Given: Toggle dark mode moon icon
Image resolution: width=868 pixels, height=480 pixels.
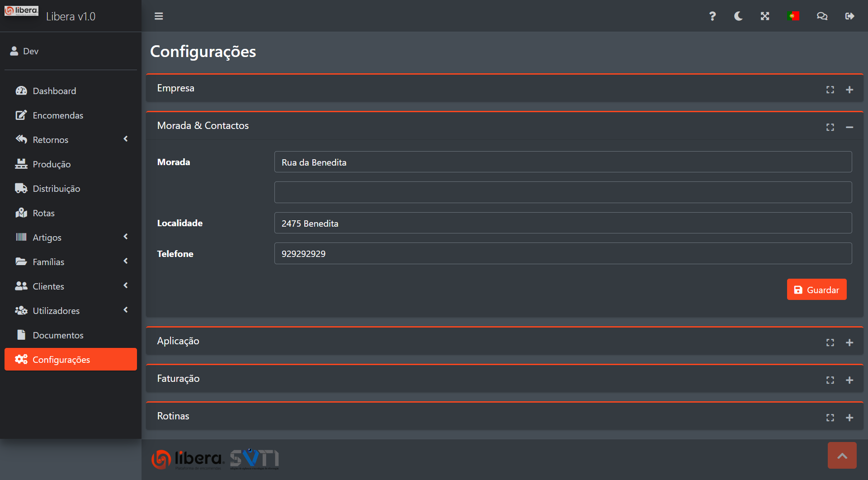Looking at the screenshot, I should tap(738, 16).
